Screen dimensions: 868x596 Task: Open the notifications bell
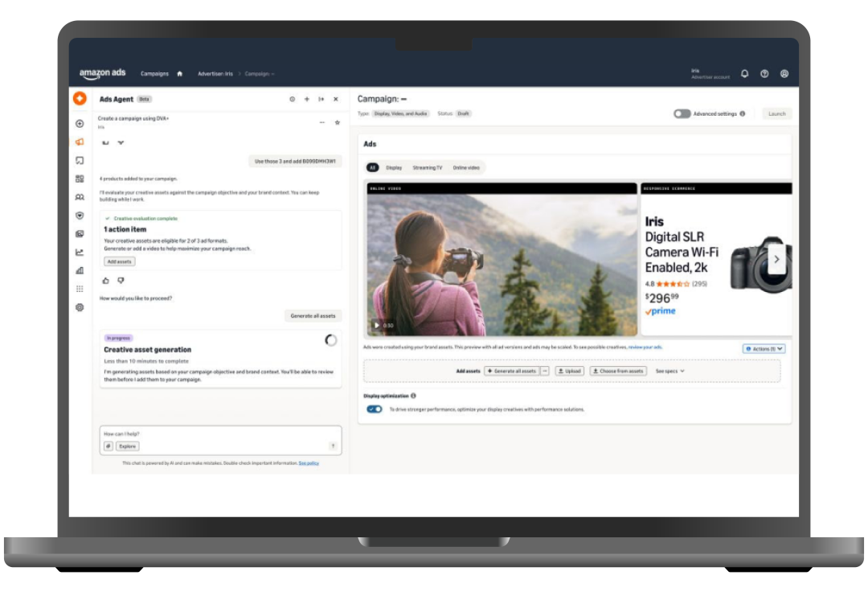(x=744, y=74)
